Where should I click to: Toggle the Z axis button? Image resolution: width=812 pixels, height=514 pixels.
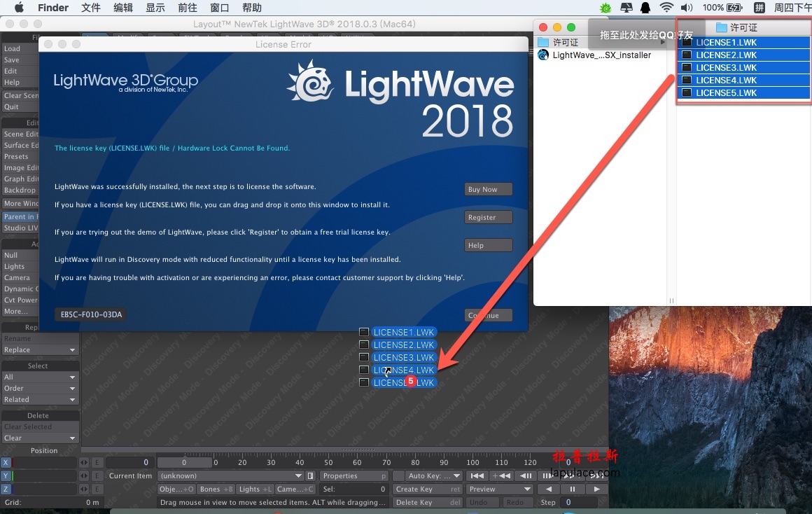[6, 489]
